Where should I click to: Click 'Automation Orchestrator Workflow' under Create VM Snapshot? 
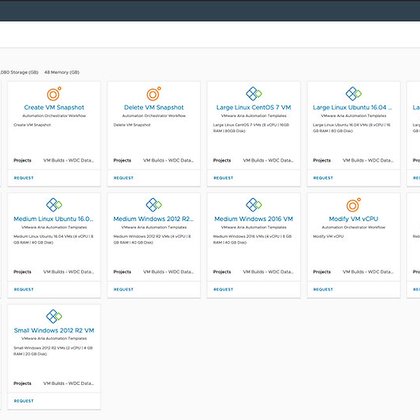(x=54, y=116)
